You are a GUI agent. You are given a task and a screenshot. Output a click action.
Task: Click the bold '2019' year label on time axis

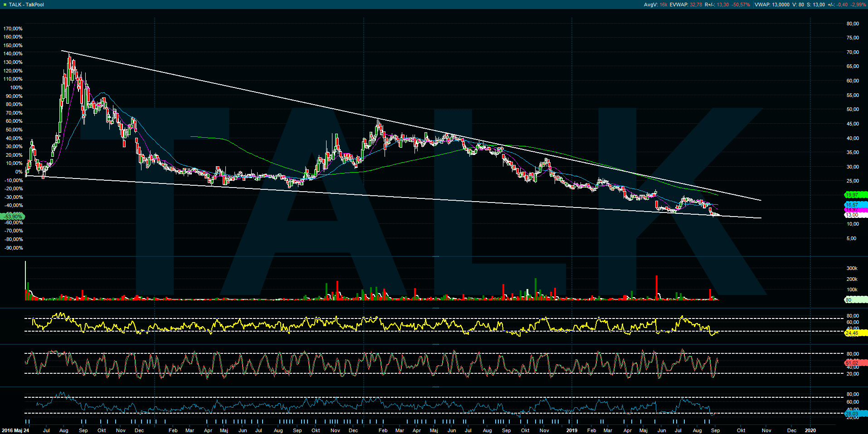coord(572,430)
